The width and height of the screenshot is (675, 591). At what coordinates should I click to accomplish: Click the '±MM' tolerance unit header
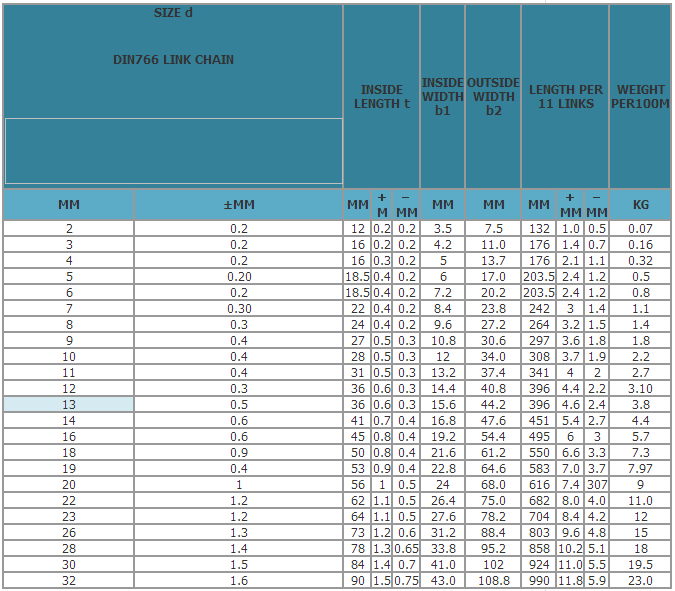point(238,205)
